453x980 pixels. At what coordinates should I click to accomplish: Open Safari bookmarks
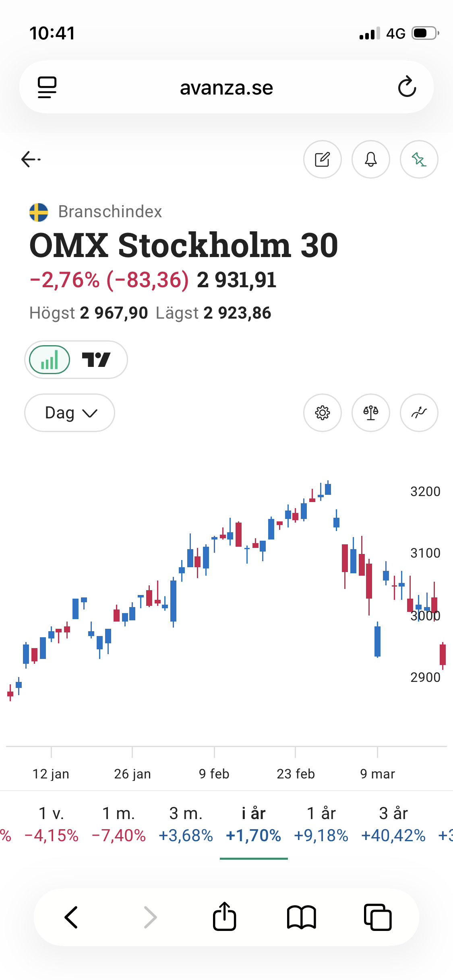coord(301,917)
